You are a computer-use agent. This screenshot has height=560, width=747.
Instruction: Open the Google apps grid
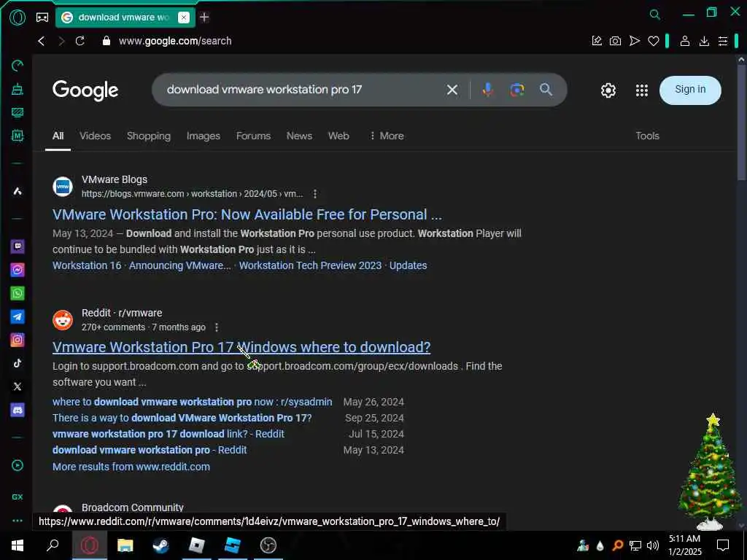coord(642,90)
